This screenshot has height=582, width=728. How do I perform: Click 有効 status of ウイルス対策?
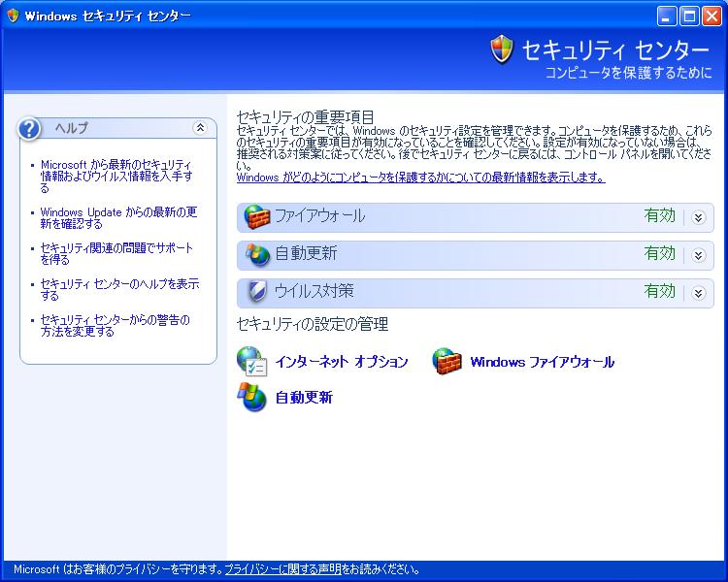pos(659,291)
